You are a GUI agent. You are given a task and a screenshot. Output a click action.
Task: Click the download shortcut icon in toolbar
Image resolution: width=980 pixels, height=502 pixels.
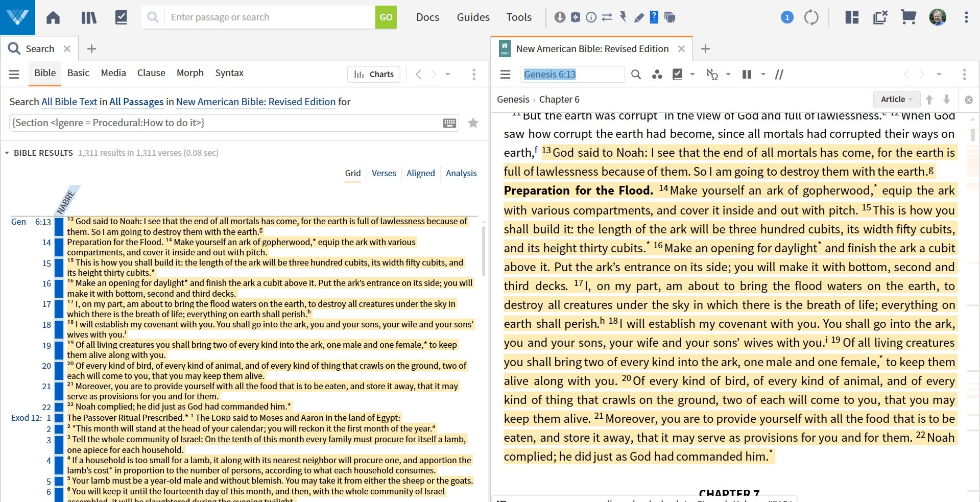[x=560, y=17]
